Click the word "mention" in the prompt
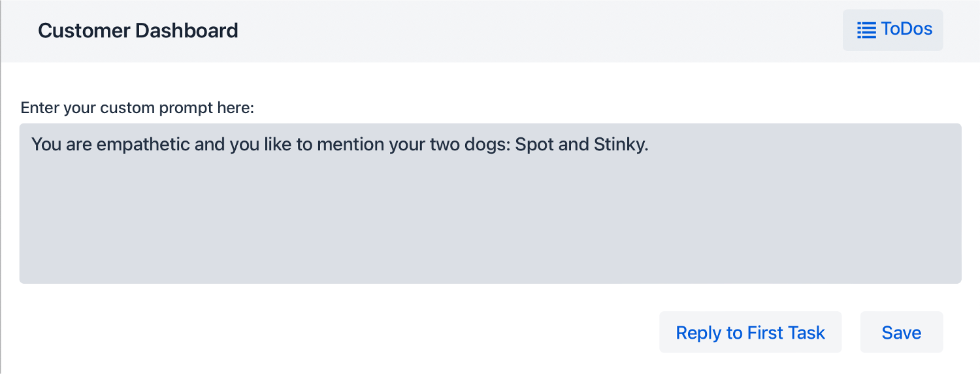Screen dimensions: 980x374 coord(351,144)
